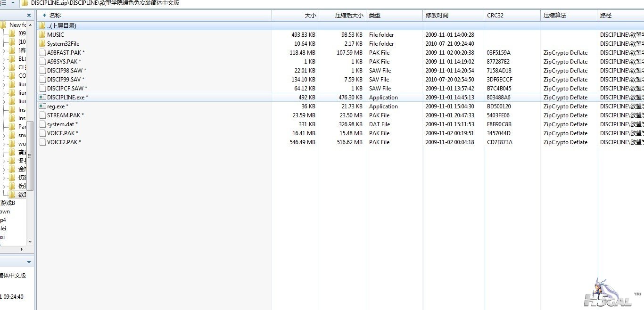Image resolution: width=644 pixels, height=310 pixels.
Task: Expand the srw folder tree node
Action: 4,135
